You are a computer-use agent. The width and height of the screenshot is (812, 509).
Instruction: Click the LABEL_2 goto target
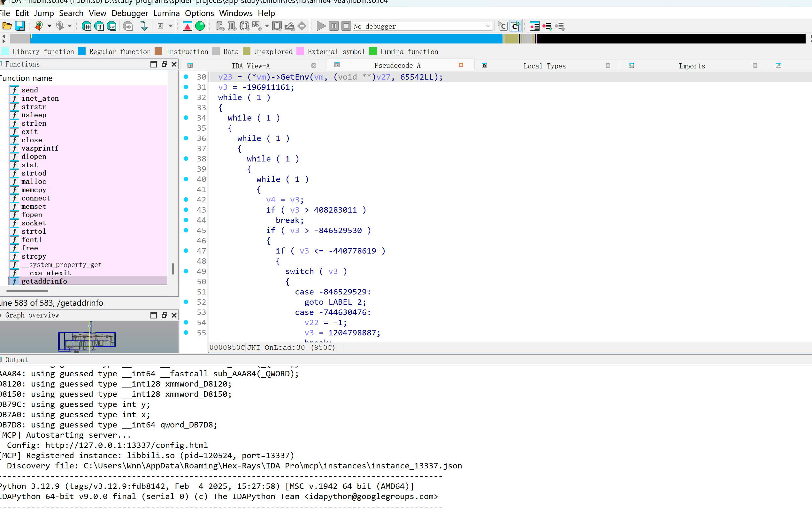344,302
